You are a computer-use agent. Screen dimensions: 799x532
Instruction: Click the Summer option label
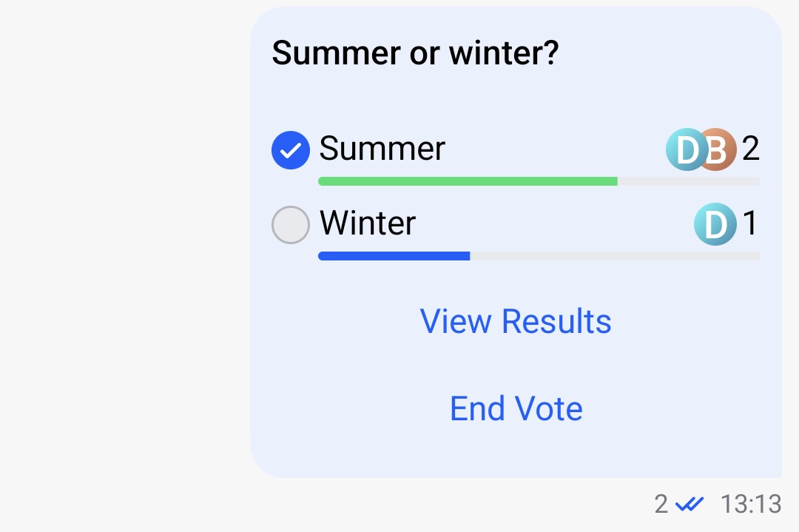382,149
